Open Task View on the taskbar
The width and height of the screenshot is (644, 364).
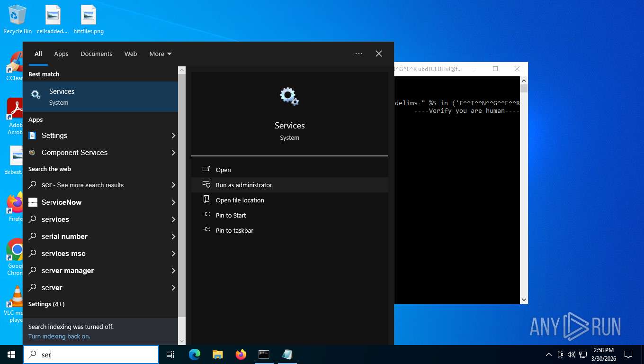click(170, 355)
